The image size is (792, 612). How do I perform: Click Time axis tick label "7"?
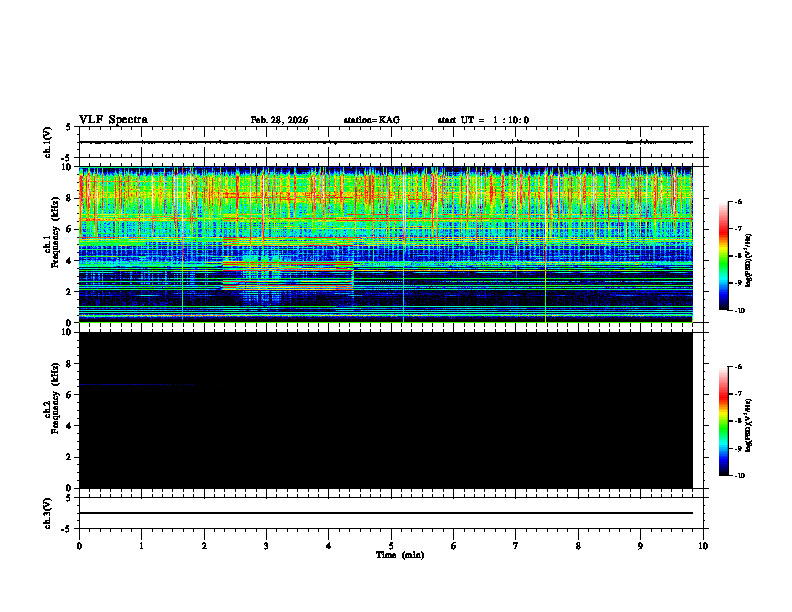tap(516, 546)
